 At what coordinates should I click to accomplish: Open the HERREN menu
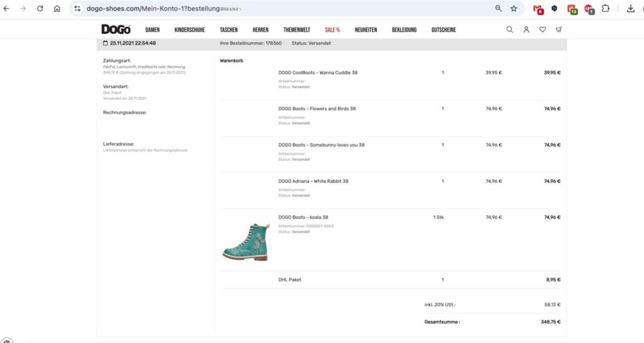click(x=260, y=30)
